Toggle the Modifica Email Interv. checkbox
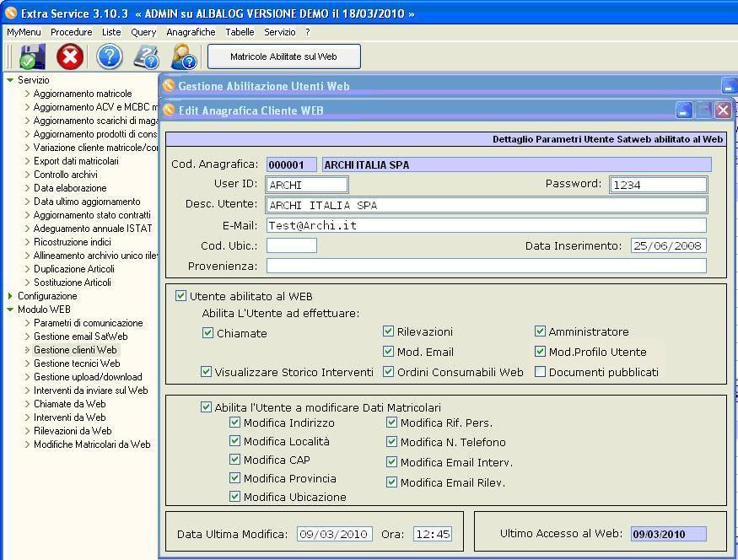Image resolution: width=738 pixels, height=560 pixels. click(391, 462)
